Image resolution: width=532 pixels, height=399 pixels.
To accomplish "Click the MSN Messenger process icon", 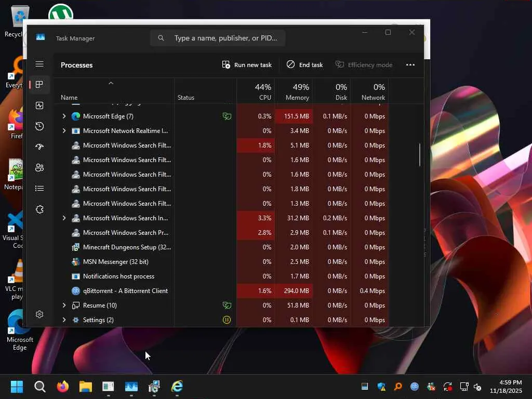I will pyautogui.click(x=76, y=262).
